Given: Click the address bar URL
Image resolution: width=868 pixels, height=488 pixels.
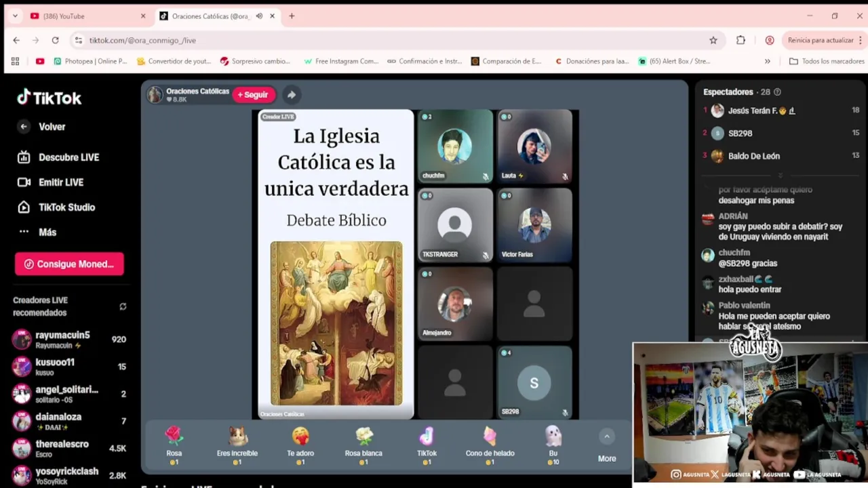Looking at the screenshot, I should (x=142, y=41).
